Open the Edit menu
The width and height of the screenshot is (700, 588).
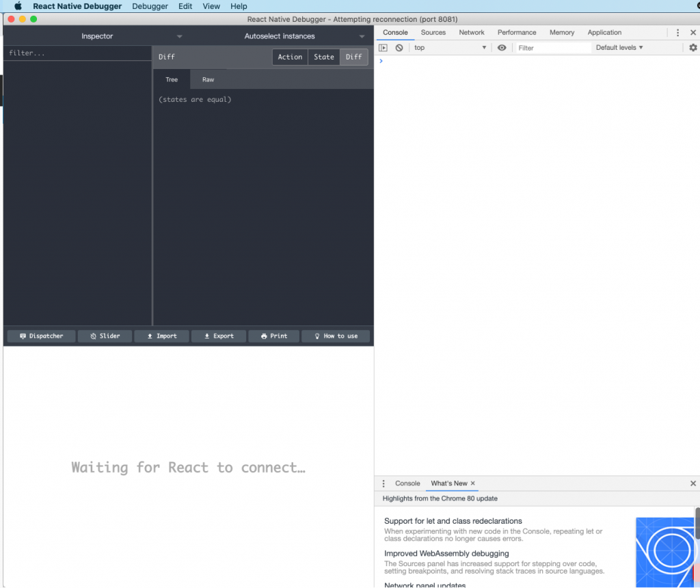coord(185,6)
